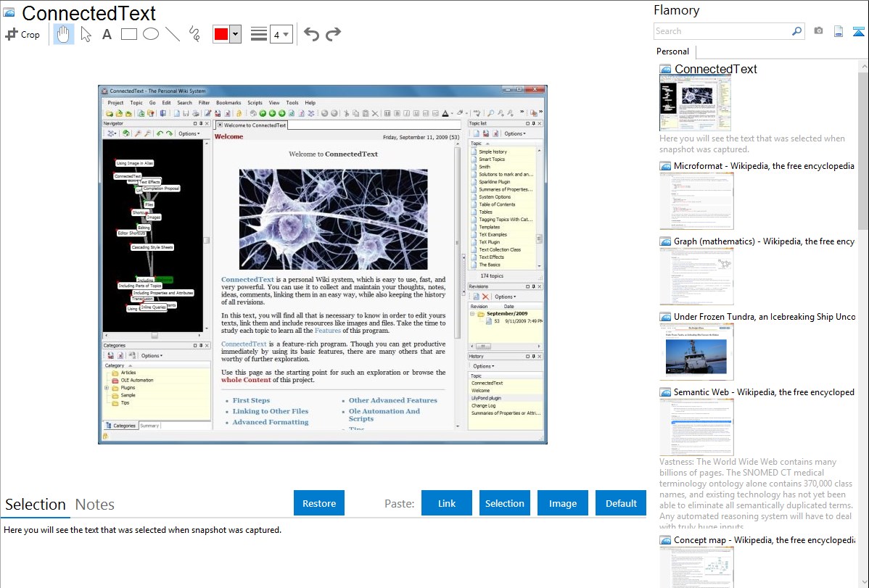Image resolution: width=869 pixels, height=588 pixels.
Task: Click 'Smart Topics' in the Topic list
Action: (x=492, y=159)
